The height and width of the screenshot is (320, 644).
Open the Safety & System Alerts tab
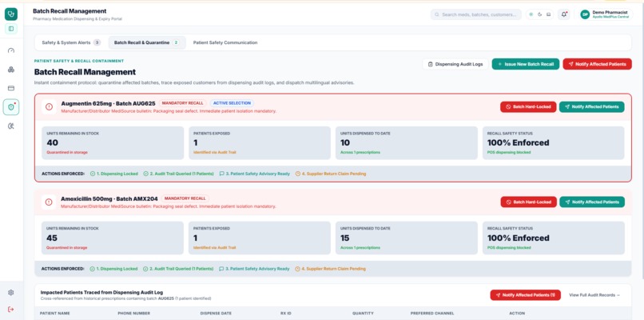pyautogui.click(x=70, y=42)
